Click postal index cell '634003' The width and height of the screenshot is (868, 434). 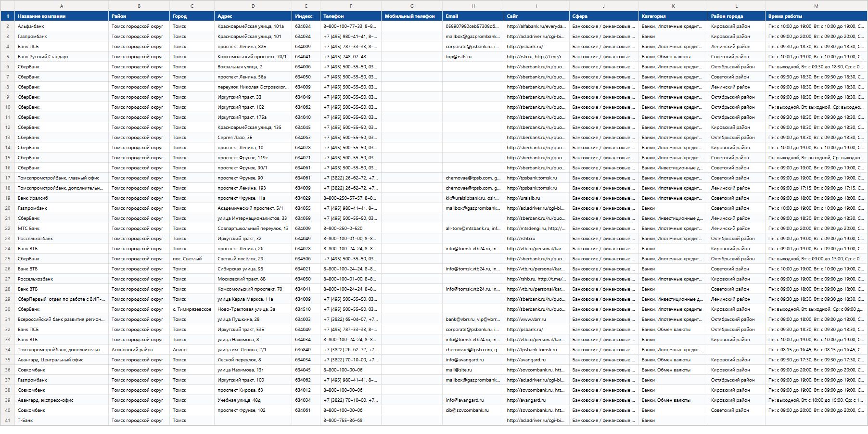(x=306, y=319)
